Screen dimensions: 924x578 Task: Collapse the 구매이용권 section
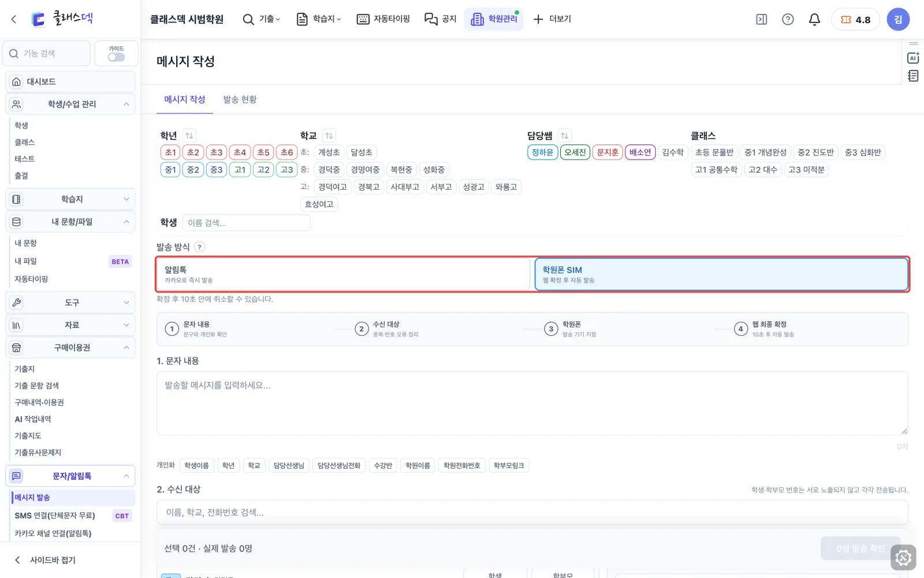70,347
